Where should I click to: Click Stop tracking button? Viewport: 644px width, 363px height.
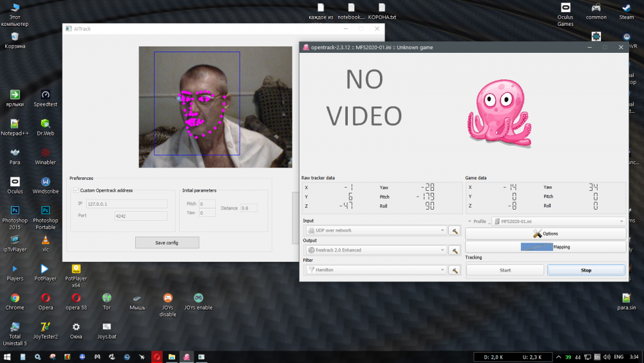click(586, 271)
